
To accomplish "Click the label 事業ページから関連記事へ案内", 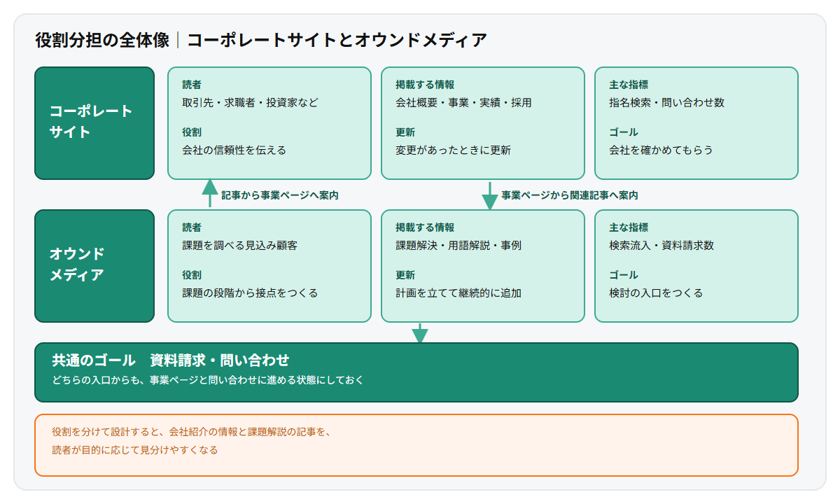I will [570, 195].
